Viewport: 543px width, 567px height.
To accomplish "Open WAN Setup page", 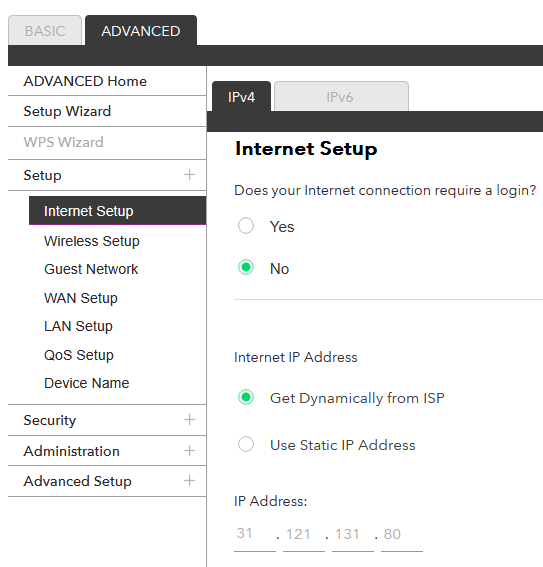I will (81, 298).
